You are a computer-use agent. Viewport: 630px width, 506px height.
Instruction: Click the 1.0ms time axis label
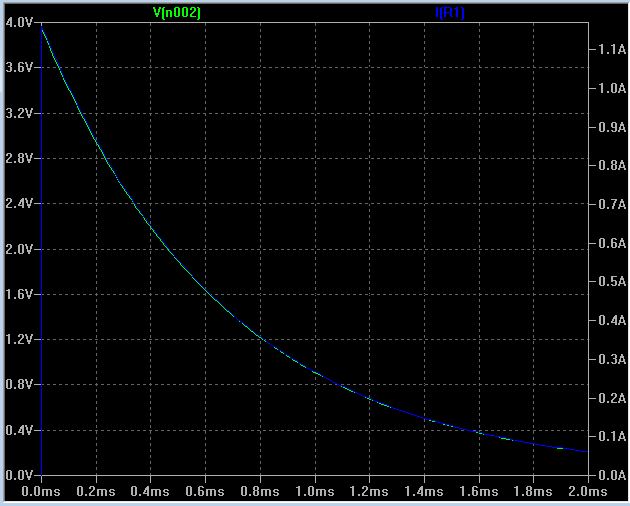(x=315, y=491)
